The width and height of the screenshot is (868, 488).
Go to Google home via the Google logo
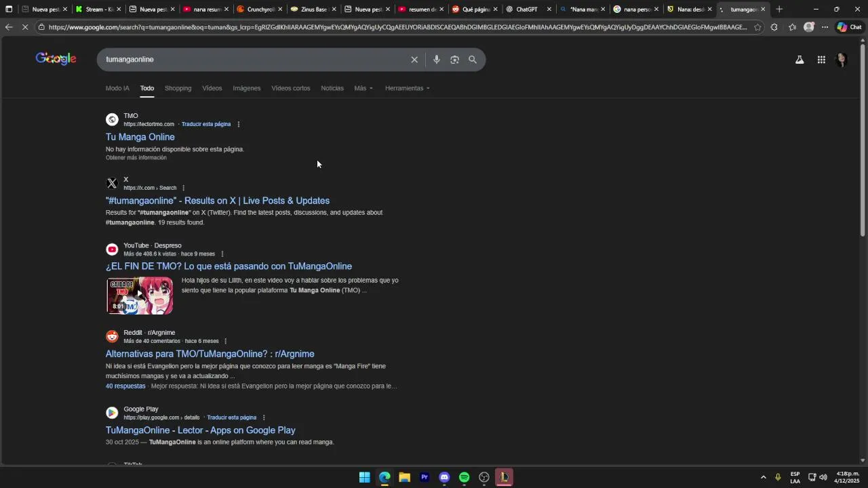pyautogui.click(x=56, y=59)
